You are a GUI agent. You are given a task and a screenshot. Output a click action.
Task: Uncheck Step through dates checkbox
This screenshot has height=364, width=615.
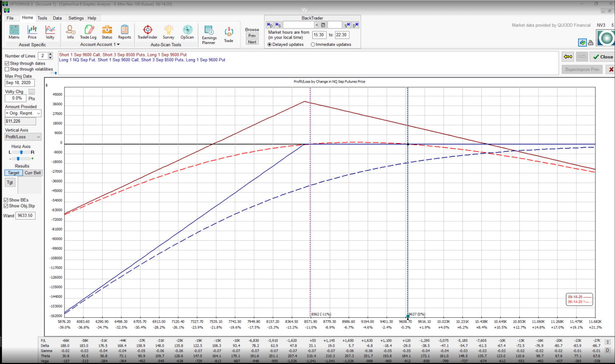7,63
